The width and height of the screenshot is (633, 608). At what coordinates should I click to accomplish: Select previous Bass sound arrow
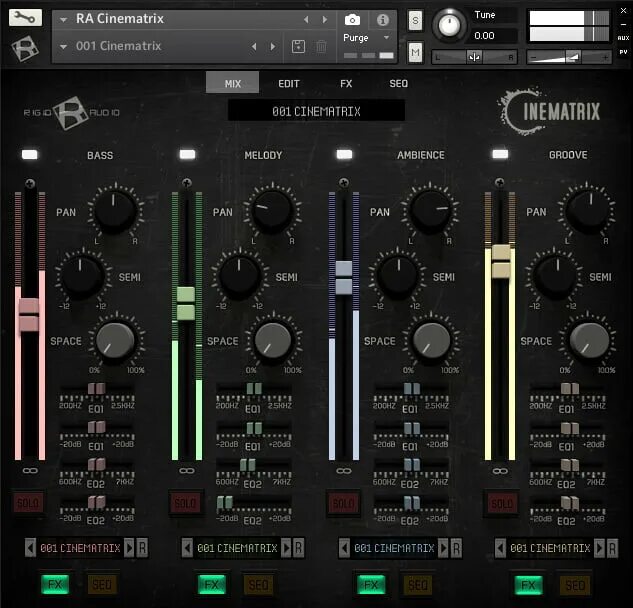click(x=30, y=548)
